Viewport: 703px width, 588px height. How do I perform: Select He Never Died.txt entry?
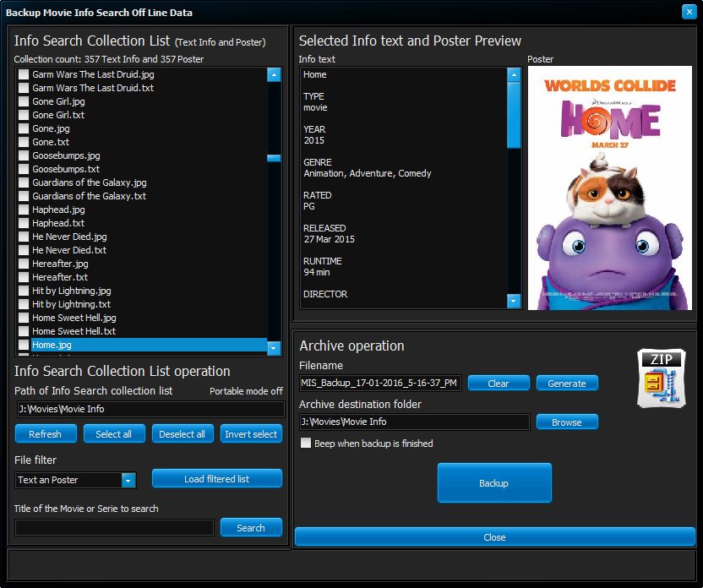click(69, 250)
